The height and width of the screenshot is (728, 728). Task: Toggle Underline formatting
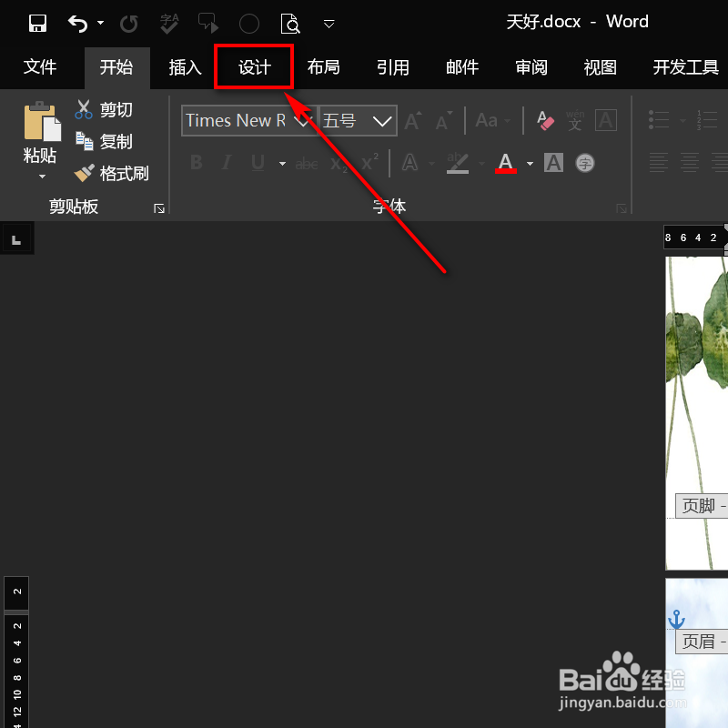click(258, 163)
